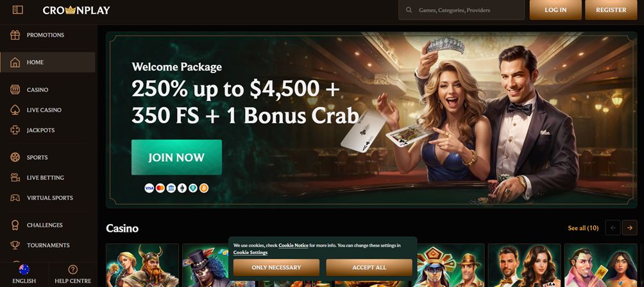This screenshot has width=644, height=287.
Task: Click the Join Now button
Action: pyautogui.click(x=176, y=157)
